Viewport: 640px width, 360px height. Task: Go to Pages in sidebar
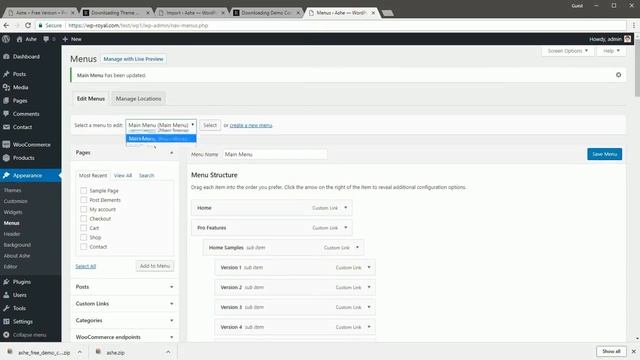(x=20, y=100)
